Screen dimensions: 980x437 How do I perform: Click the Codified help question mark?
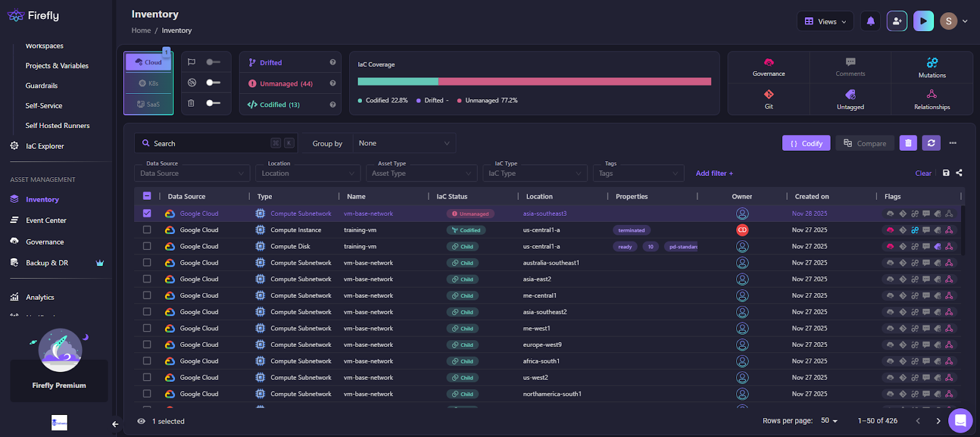(x=333, y=105)
